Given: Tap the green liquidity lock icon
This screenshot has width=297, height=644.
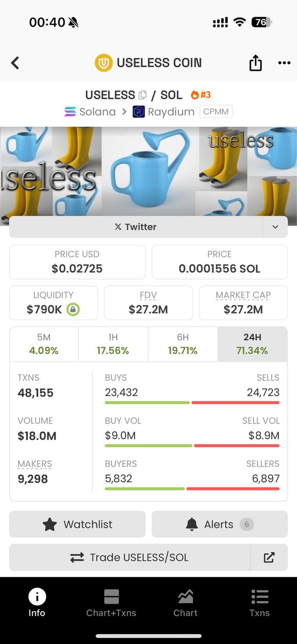Looking at the screenshot, I should tap(73, 309).
